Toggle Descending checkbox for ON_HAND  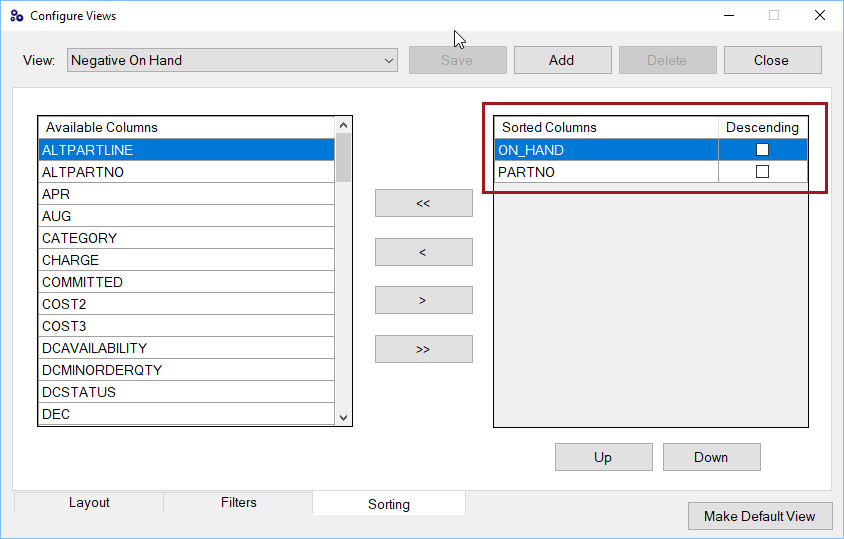tap(762, 150)
